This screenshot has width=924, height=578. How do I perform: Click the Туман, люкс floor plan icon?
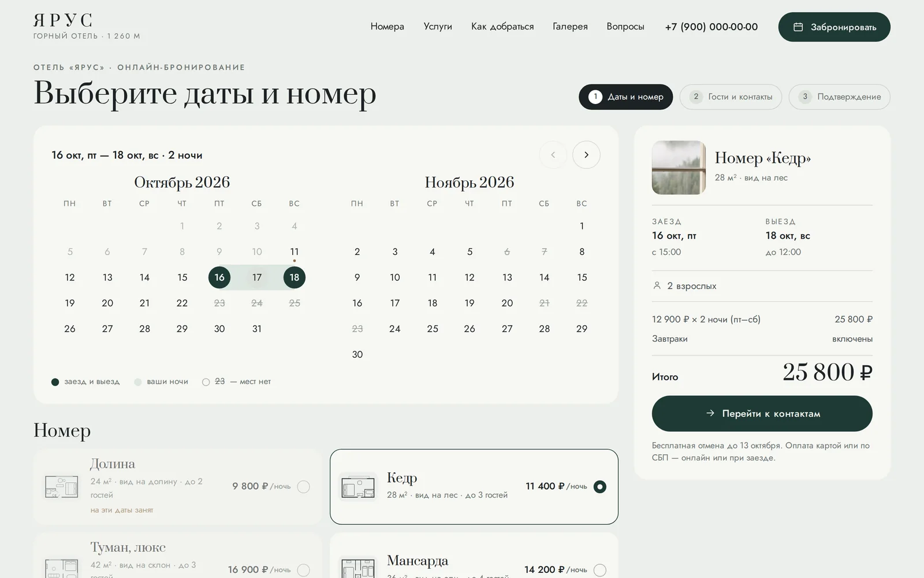[62, 568]
